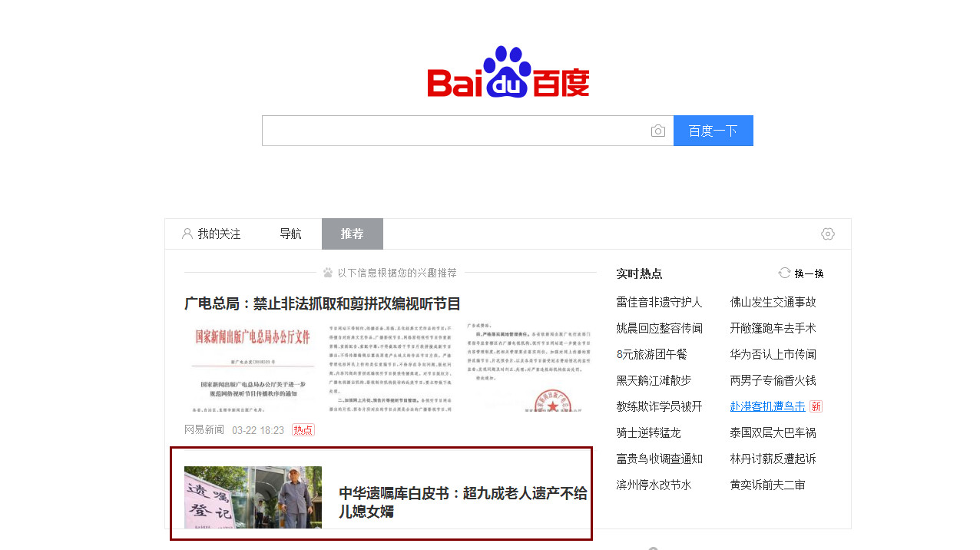Click the refresh icon beside 换一换
This screenshot has width=980, height=550.
784,273
